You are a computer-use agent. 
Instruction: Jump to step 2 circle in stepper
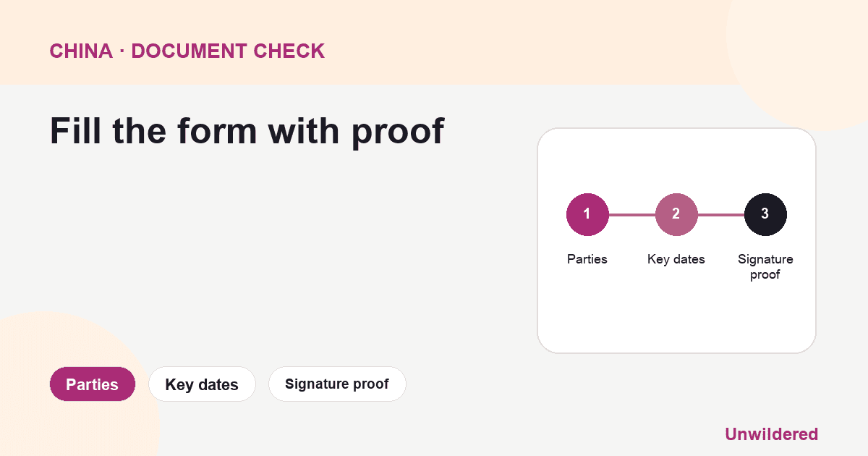coord(676,214)
